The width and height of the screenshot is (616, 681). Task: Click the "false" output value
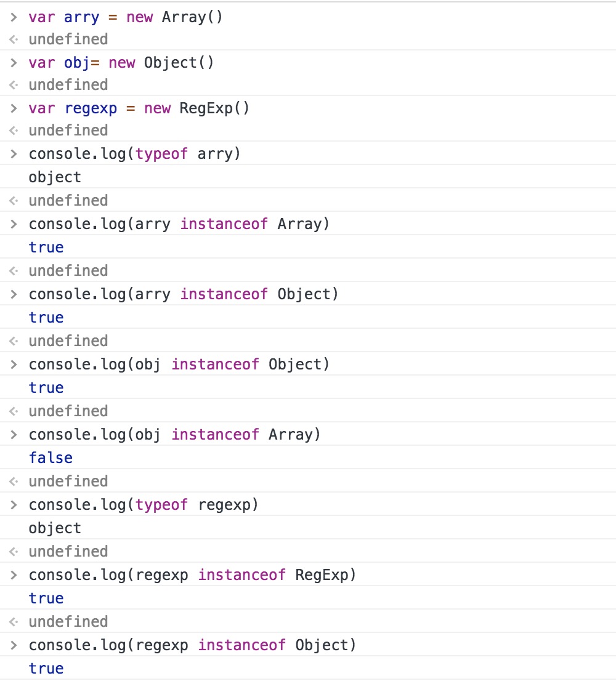point(51,458)
